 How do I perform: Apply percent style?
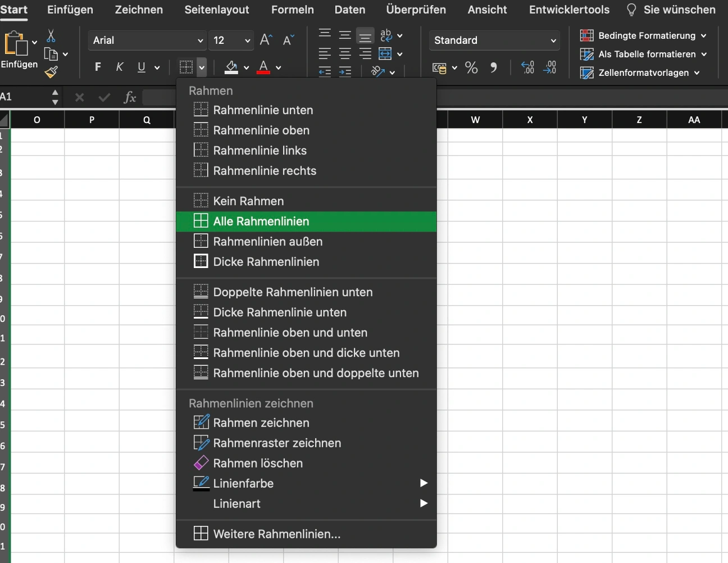(x=472, y=68)
